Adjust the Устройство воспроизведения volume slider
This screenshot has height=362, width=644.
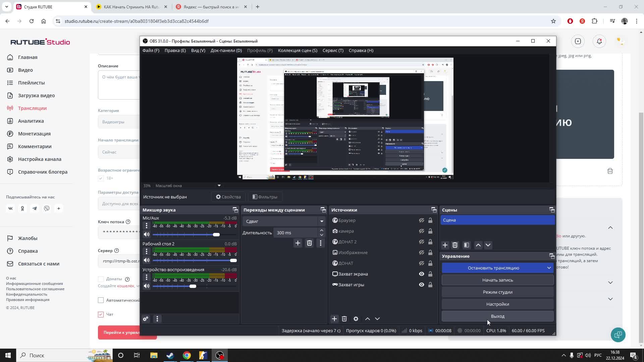click(193, 286)
